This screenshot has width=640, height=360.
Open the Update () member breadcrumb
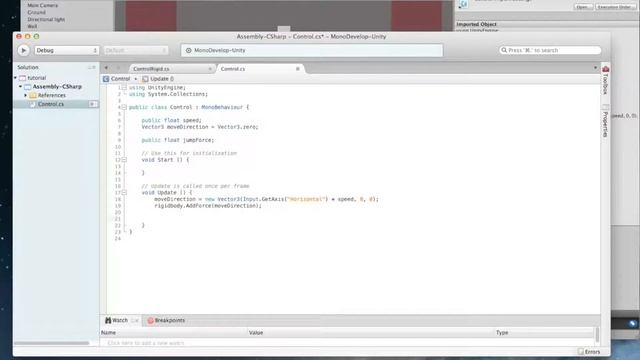[x=158, y=79]
